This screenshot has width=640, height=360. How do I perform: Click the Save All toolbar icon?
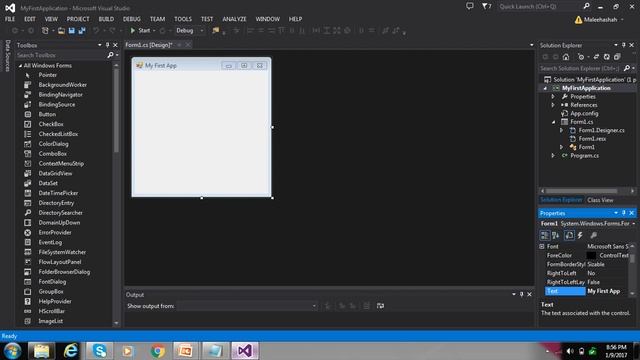pyautogui.click(x=82, y=31)
